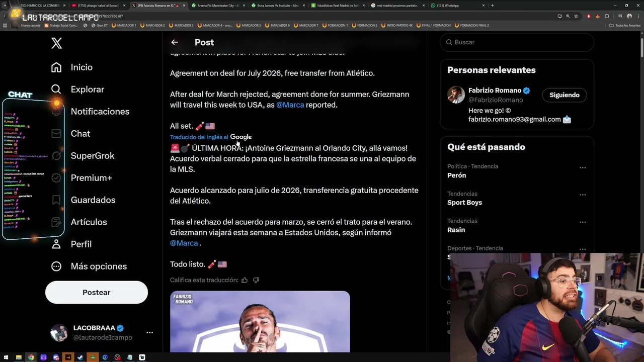The width and height of the screenshot is (644, 362).
Task: Switch to the Araujo 'salva' al Barca tab
Action: (98, 6)
